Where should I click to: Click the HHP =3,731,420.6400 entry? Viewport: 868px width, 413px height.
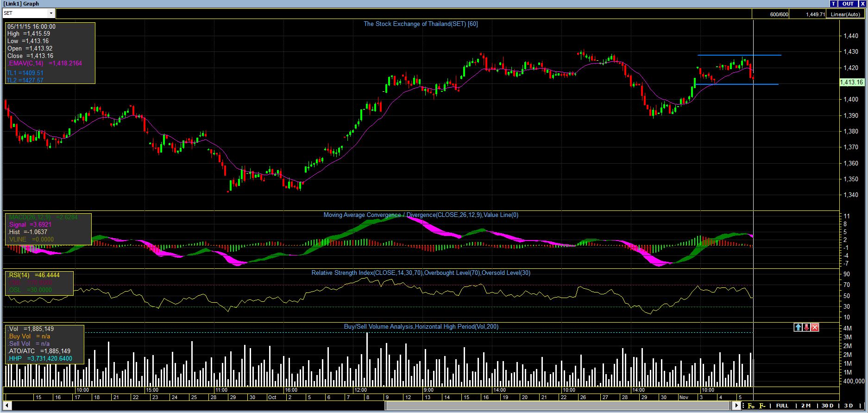pyautogui.click(x=40, y=359)
